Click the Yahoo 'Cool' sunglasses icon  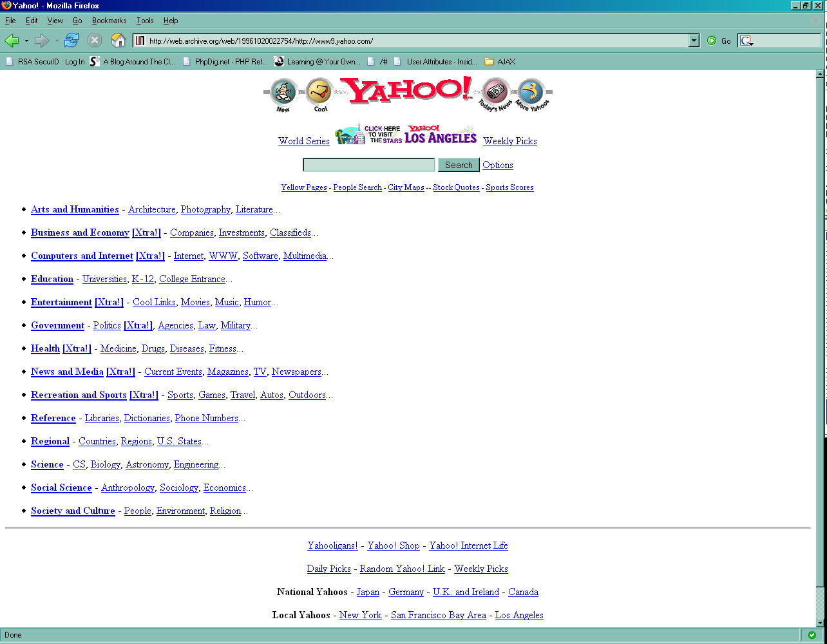pyautogui.click(x=319, y=95)
